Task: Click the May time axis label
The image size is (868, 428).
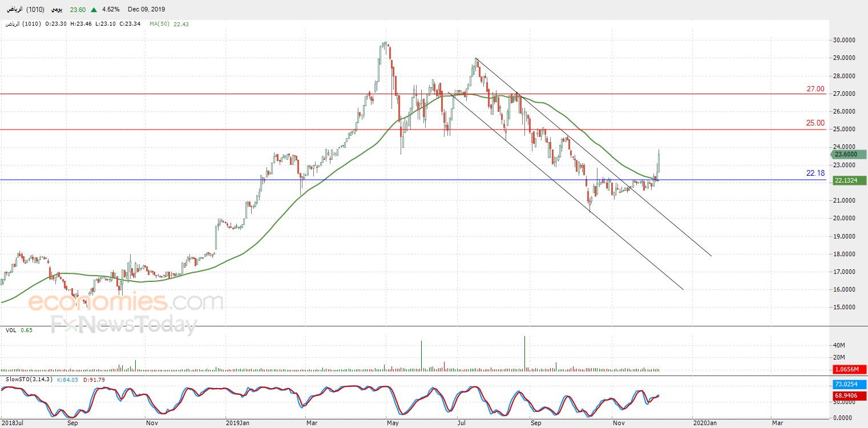Action: click(392, 423)
